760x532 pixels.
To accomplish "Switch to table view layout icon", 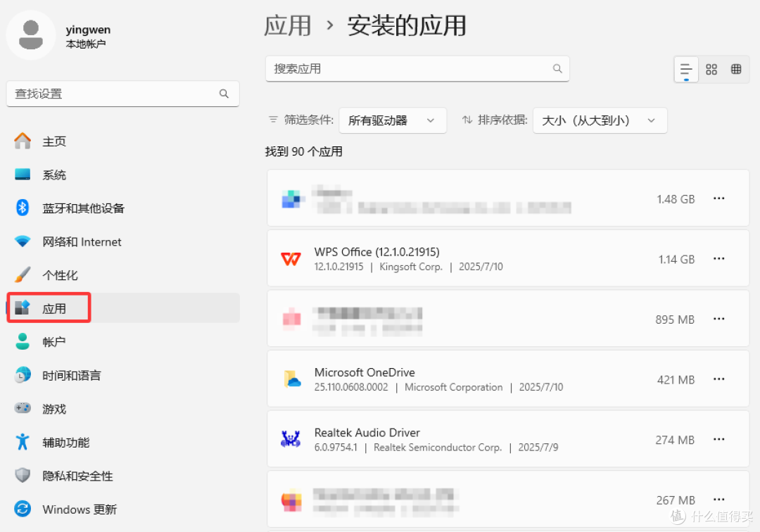I will point(736,69).
